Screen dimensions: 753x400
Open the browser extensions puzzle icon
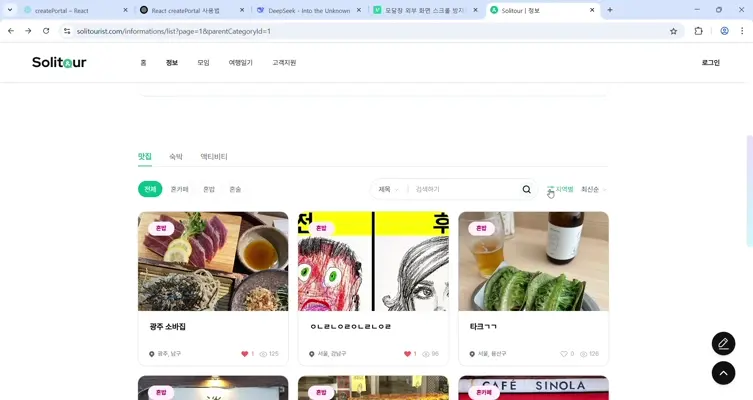(x=698, y=31)
